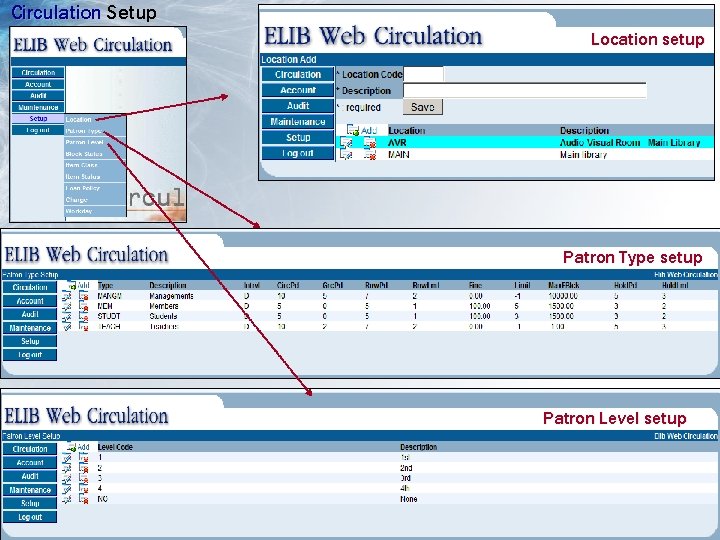This screenshot has width=720, height=540.
Task: Click Maintenance button in Patron Level panel
Action: [30, 490]
